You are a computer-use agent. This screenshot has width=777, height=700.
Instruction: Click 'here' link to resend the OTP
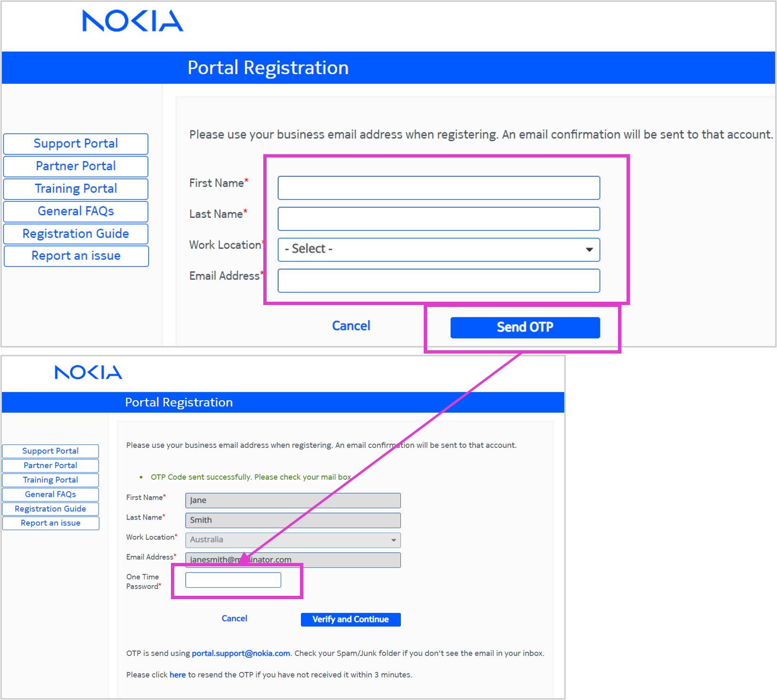coord(178,675)
